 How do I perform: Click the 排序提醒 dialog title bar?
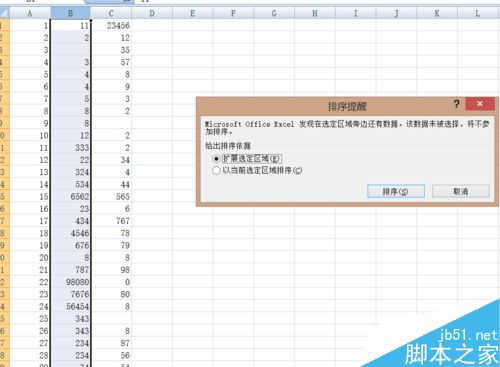coord(347,107)
